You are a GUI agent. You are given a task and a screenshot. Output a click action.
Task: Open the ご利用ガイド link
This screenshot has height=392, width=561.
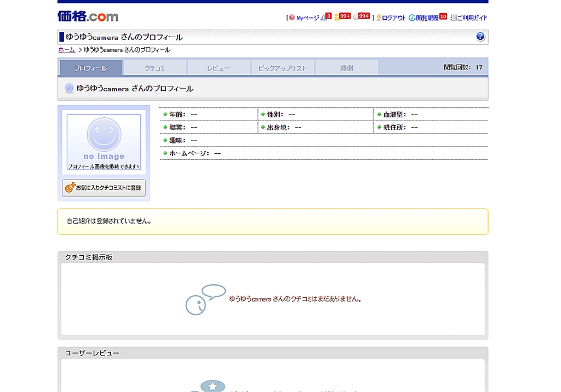click(472, 18)
